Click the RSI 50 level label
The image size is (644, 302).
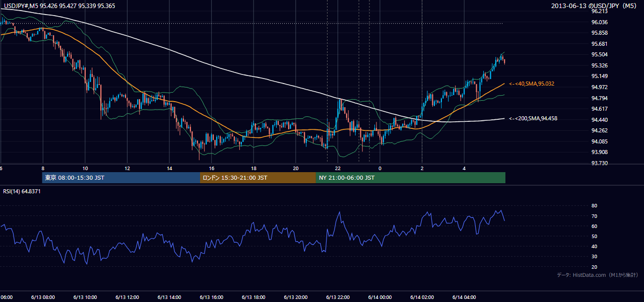click(x=595, y=236)
